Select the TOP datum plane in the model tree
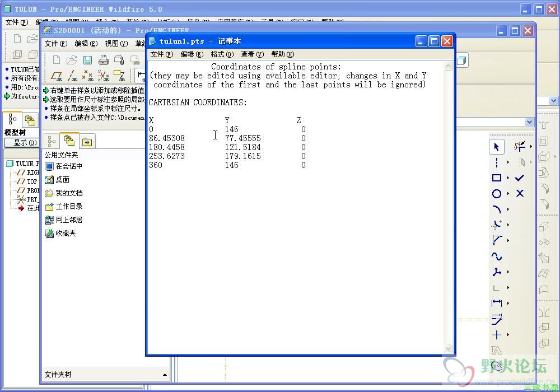Screen dimensions: 560x392 (x=27, y=181)
